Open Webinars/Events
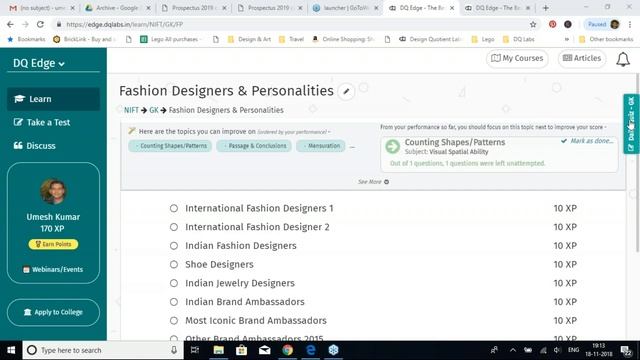The image size is (640, 360). [x=53, y=269]
